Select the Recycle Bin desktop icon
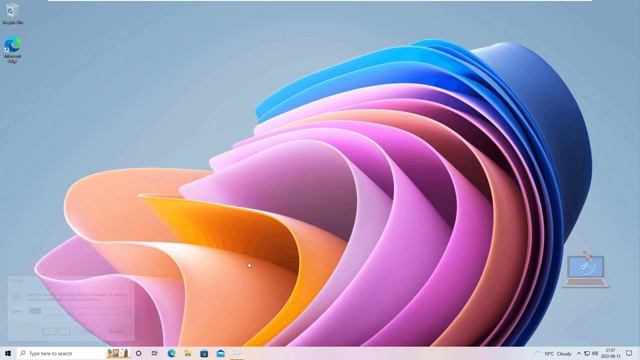Screen dimensions: 640x360 (12, 14)
